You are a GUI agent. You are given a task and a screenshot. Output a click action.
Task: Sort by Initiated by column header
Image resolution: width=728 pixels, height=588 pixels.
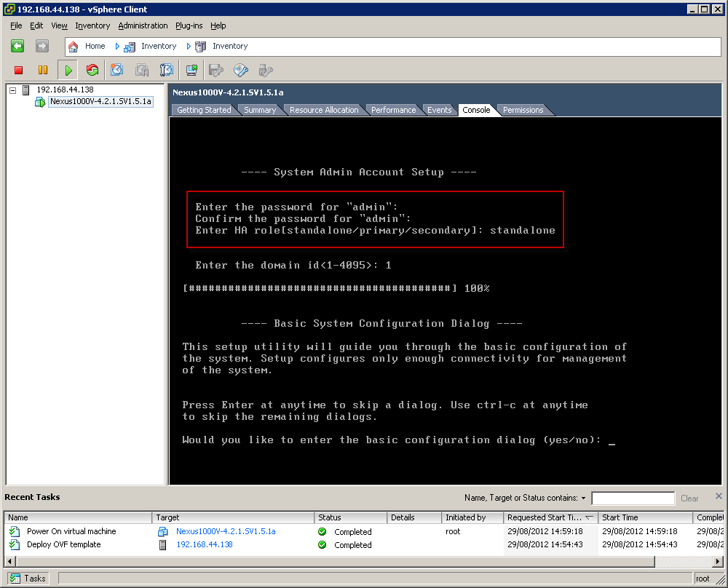472,517
